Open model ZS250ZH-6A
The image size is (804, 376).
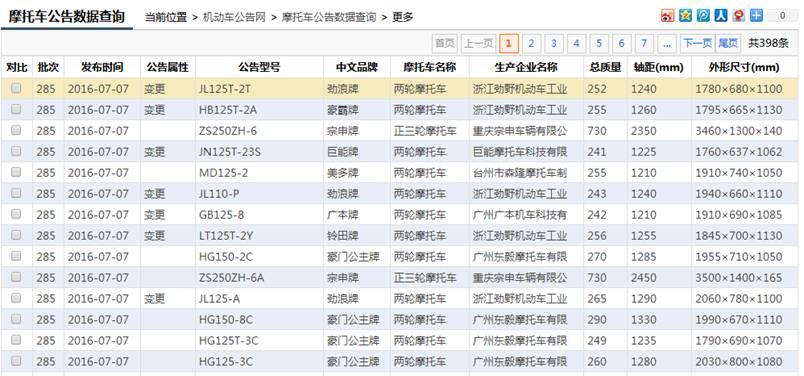232,278
